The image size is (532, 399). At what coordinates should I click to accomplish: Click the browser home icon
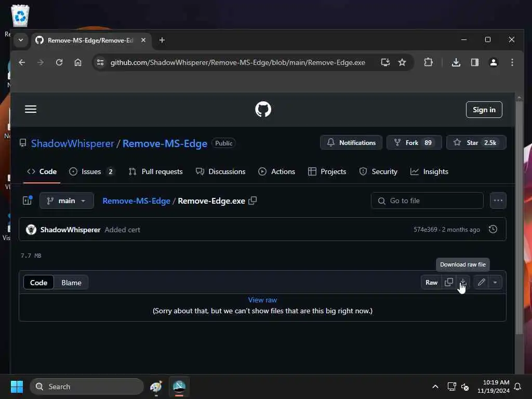click(78, 62)
